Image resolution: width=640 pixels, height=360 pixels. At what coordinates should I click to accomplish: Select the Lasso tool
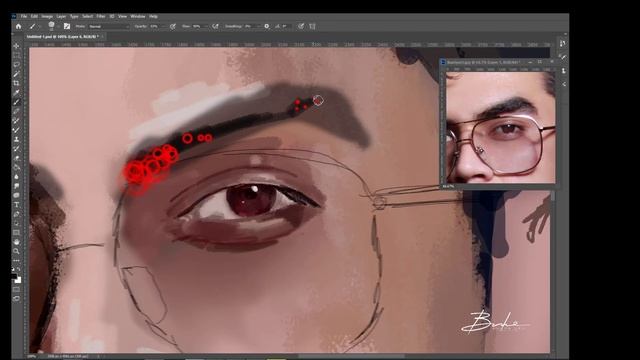click(16, 64)
